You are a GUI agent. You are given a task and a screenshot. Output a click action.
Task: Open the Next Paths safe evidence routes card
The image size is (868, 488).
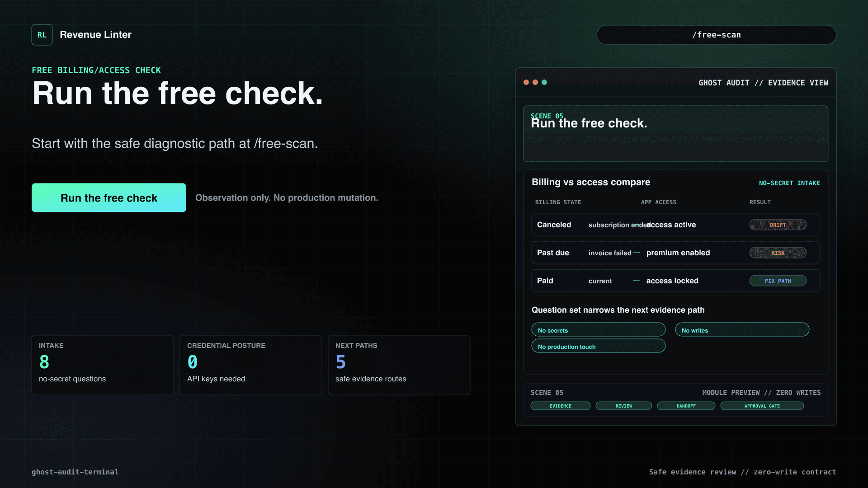(x=399, y=365)
